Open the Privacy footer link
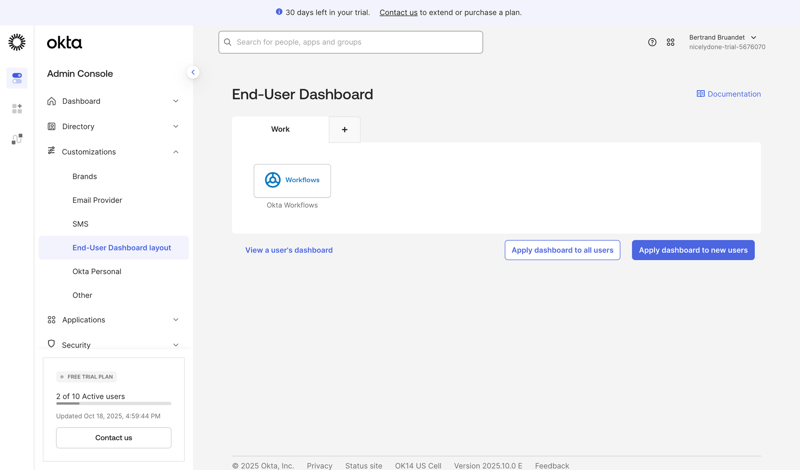The width and height of the screenshot is (800, 470). tap(319, 465)
